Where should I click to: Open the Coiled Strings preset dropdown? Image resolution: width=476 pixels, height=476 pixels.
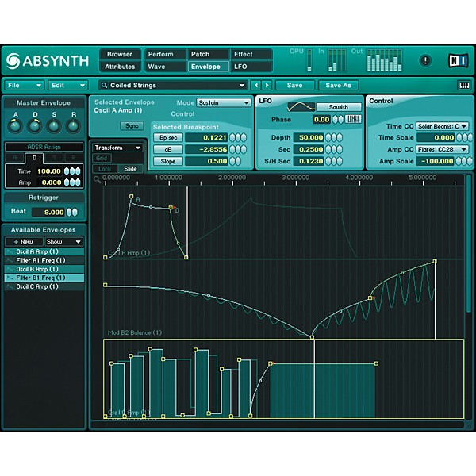click(x=173, y=86)
